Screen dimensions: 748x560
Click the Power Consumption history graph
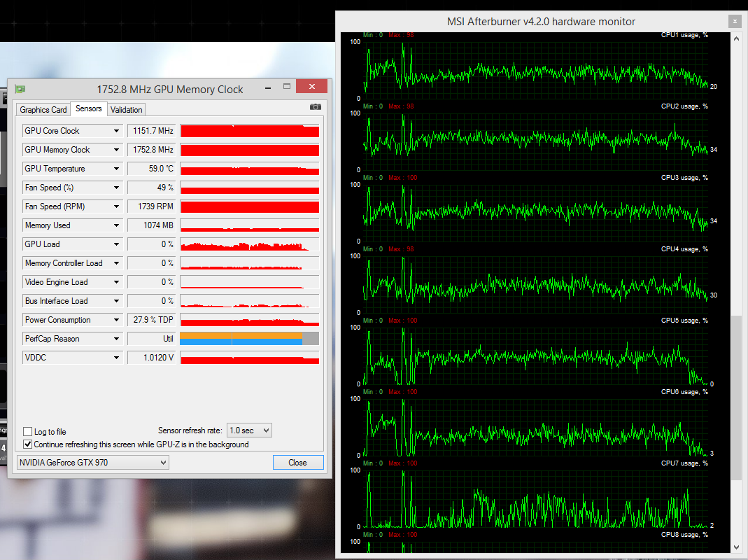250,320
